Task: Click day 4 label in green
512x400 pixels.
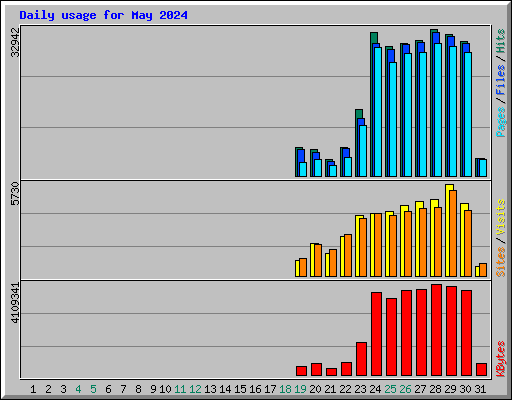Action: 78,389
